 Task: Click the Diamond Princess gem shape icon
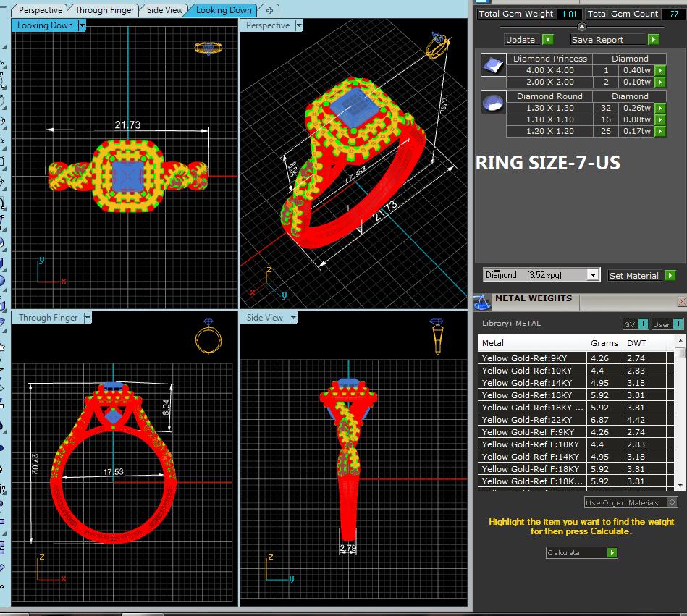tap(494, 65)
